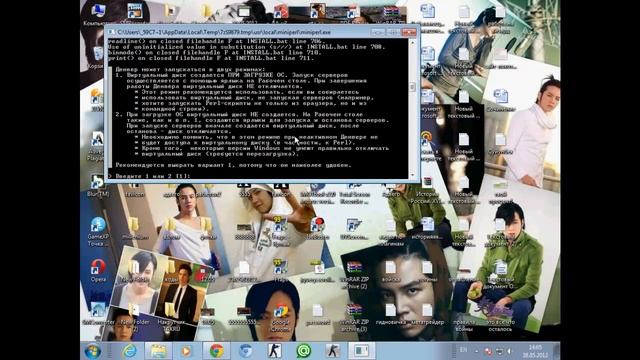The height and width of the screenshot is (360, 640).
Task: Maximize the miniperl console window
Action: (392, 32)
